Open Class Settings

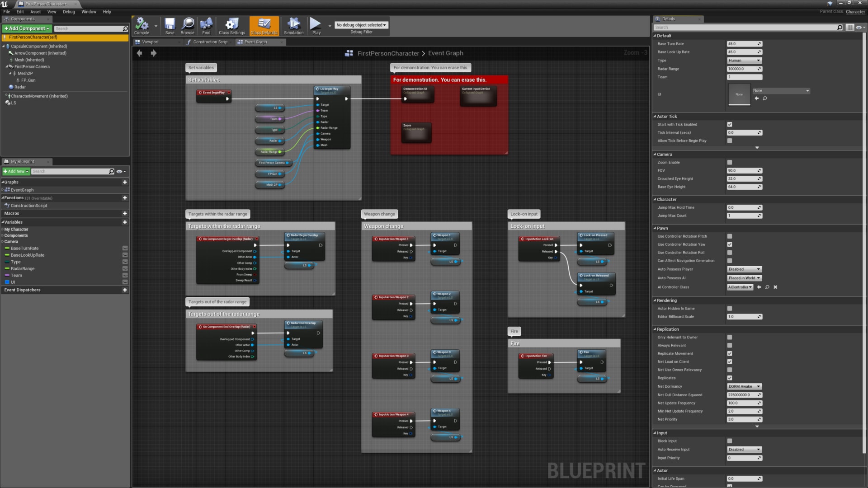coord(231,26)
